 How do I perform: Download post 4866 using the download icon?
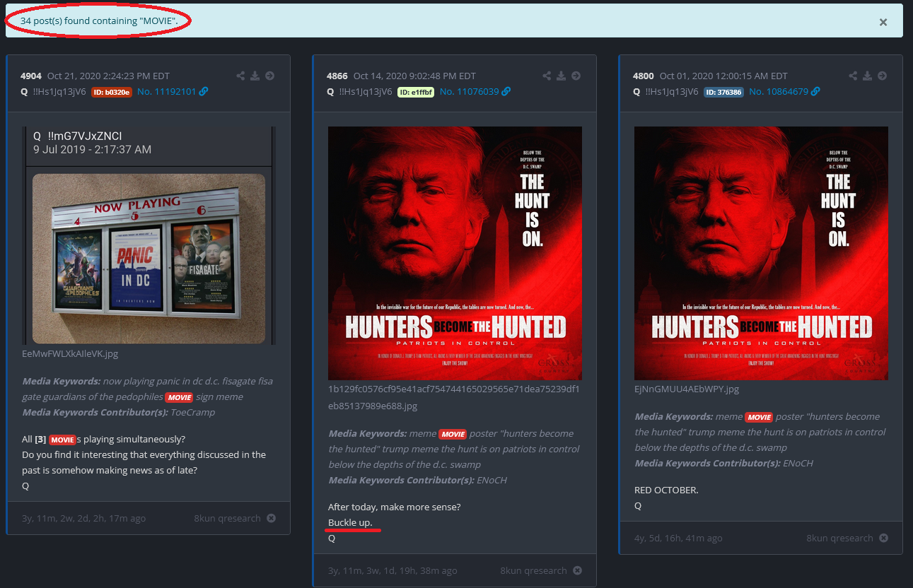[561, 76]
